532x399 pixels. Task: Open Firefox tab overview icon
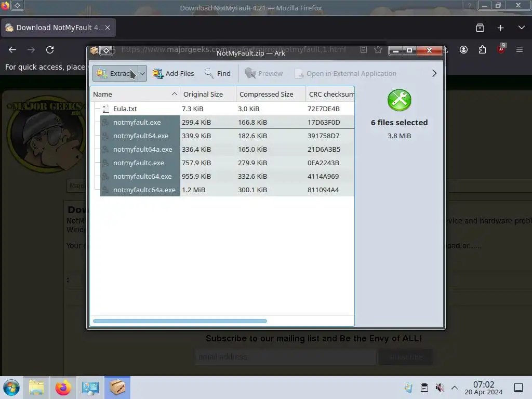coord(480,28)
